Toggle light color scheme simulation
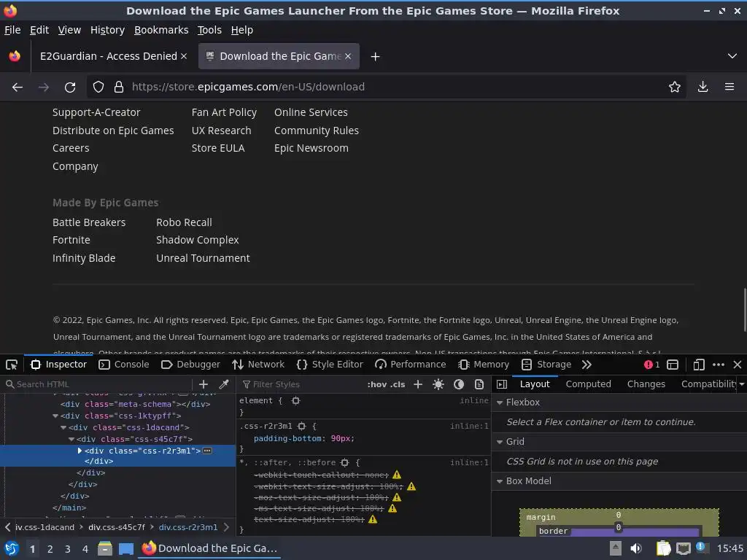747x560 pixels. coord(438,384)
